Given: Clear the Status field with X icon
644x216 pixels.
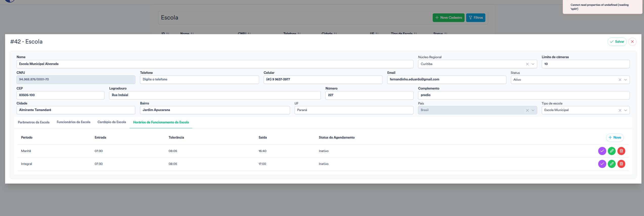Looking at the screenshot, I should (x=620, y=80).
